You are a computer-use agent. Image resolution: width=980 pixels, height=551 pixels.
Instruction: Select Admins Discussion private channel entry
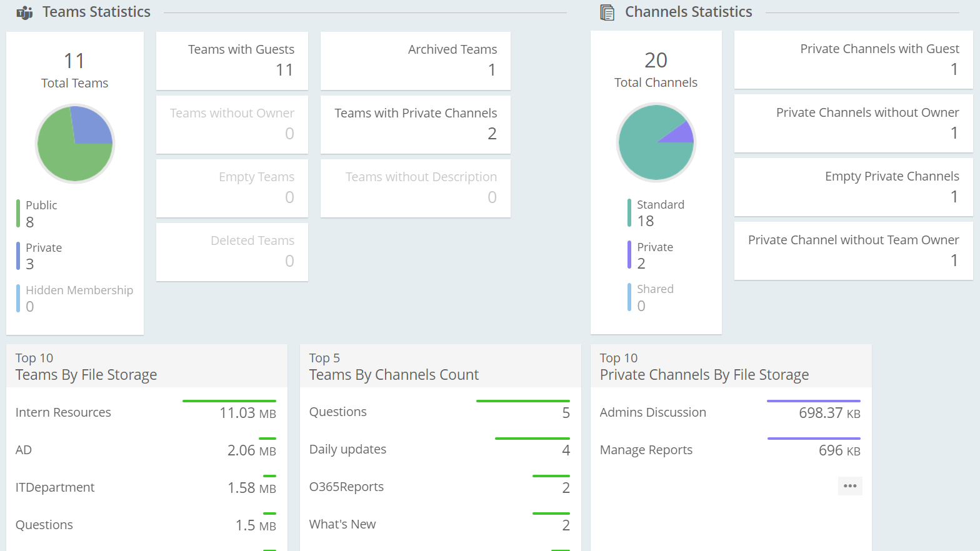[652, 412]
